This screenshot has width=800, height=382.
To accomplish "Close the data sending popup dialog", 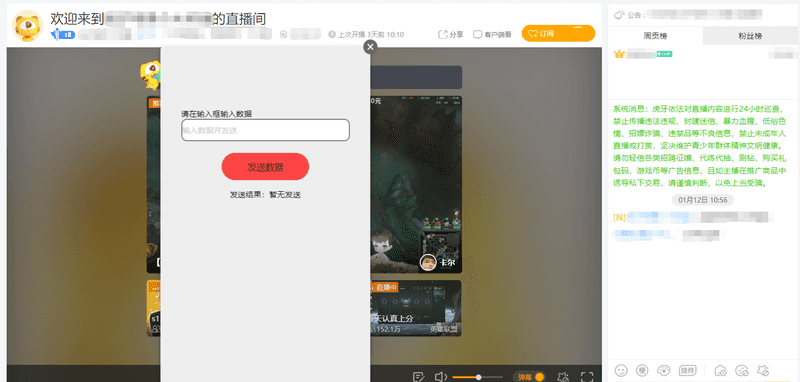I will (370, 47).
